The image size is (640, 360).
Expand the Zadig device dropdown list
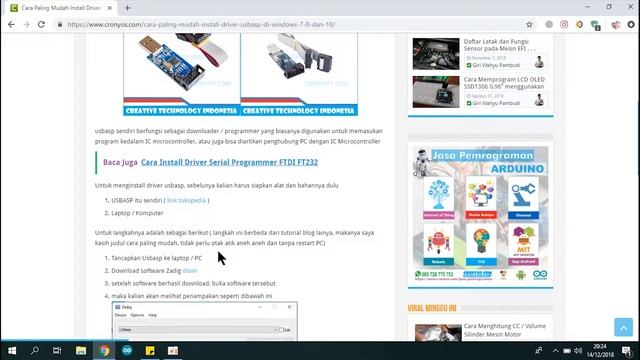click(x=198, y=329)
